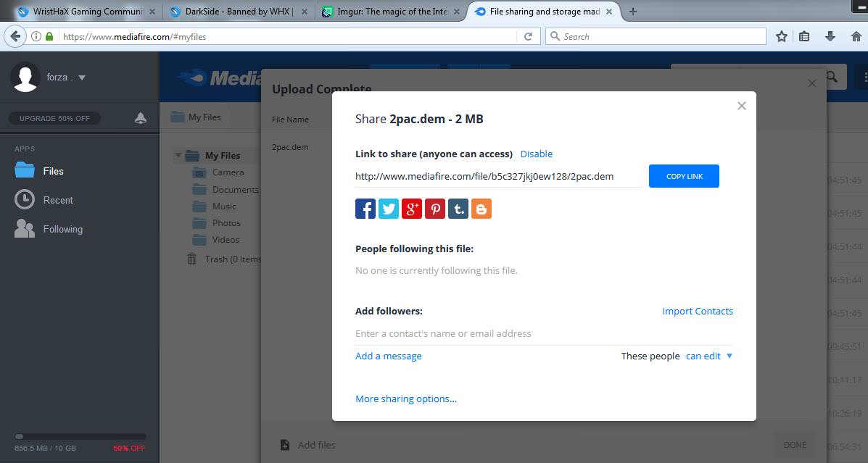Open Import Contacts
Viewport: 868px width, 463px height.
point(698,311)
